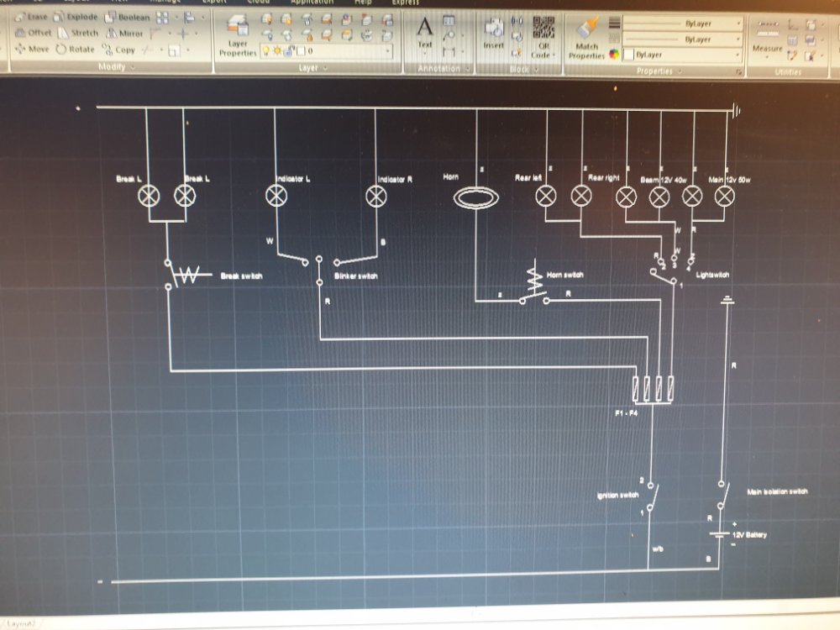Click the Align icon in Modify panel
840x630 pixels.
click(x=189, y=18)
